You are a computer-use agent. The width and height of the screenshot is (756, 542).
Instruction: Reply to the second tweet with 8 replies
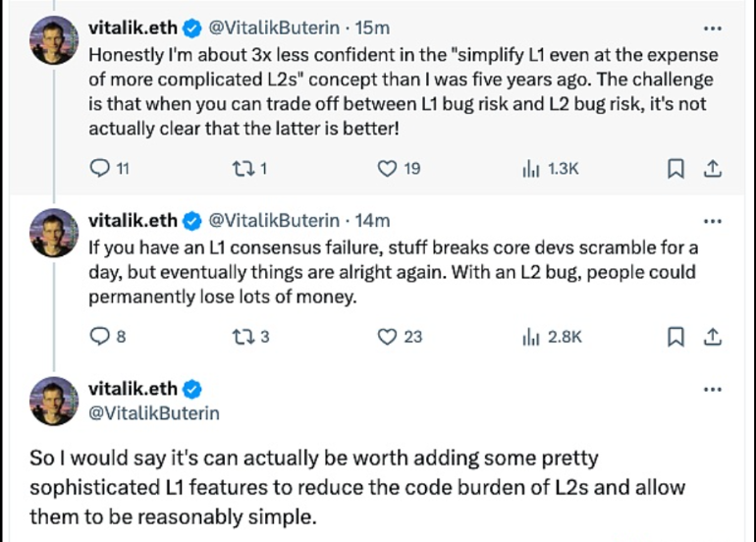[100, 337]
